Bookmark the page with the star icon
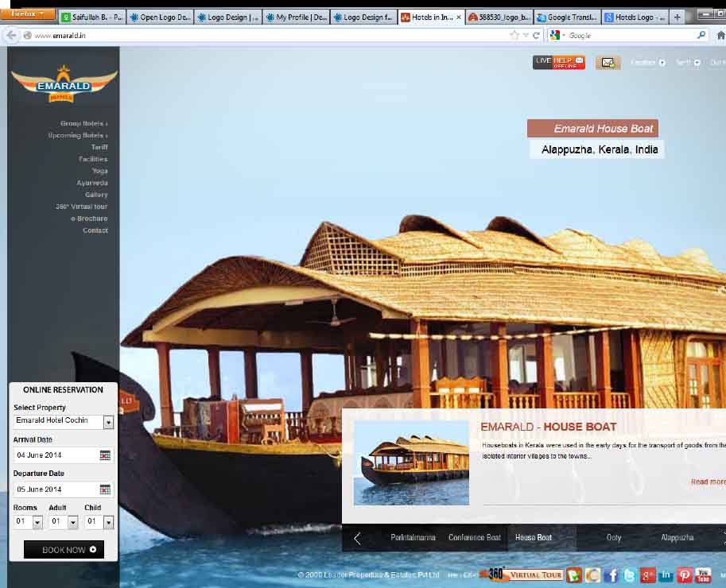Viewport: 726px width, 588px height. click(514, 35)
